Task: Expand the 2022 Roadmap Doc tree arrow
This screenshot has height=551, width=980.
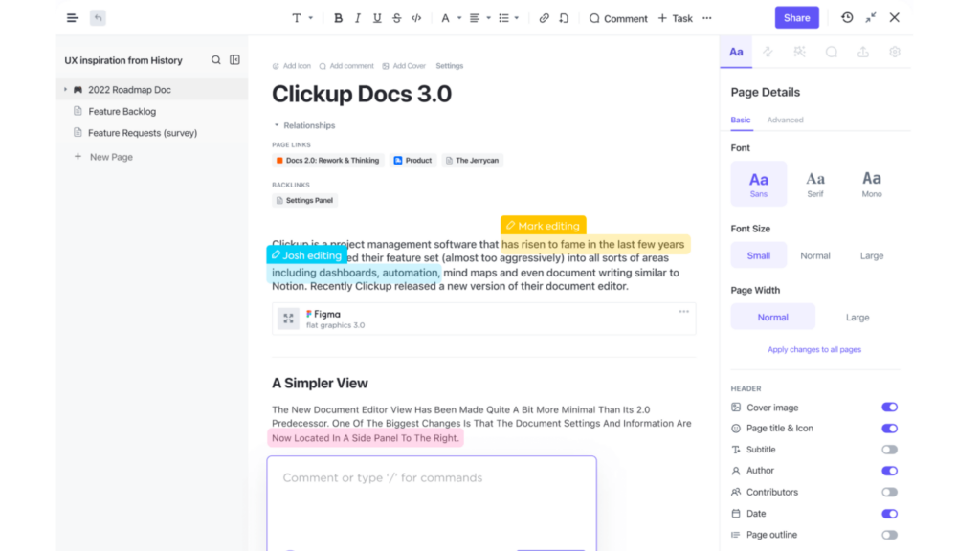Action: tap(65, 90)
